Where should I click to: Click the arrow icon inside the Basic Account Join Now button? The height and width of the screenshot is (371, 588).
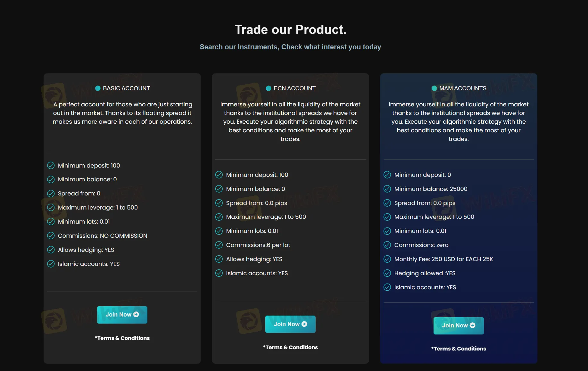pyautogui.click(x=136, y=315)
